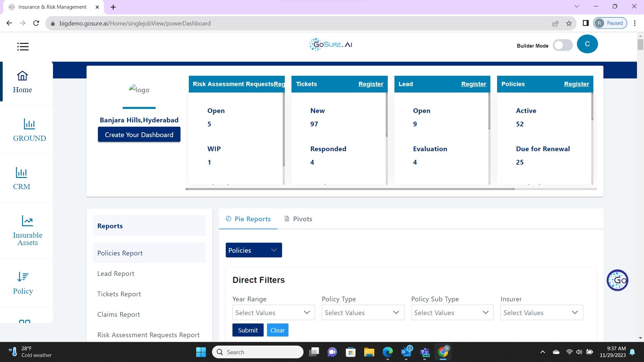The width and height of the screenshot is (644, 362).
Task: Open the Policy section in sidebar
Action: point(23,283)
